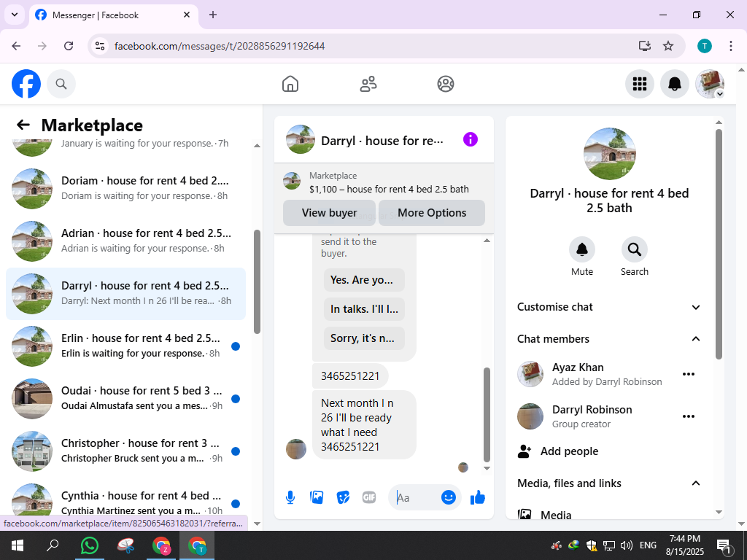Open the Facebook menu grid icon
747x560 pixels.
(639, 84)
